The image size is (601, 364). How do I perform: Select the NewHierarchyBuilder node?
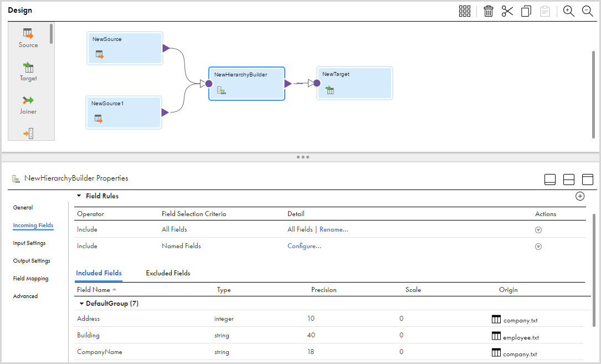click(x=247, y=84)
